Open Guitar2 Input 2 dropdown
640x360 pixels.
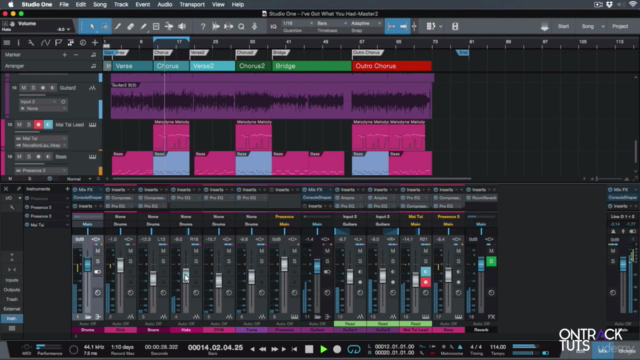click(38, 102)
